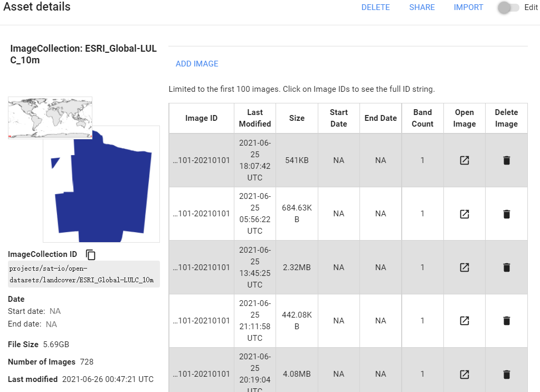This screenshot has height=392, width=540.
Task: Copy the ImageCollection ID to clipboard
Action: [91, 255]
